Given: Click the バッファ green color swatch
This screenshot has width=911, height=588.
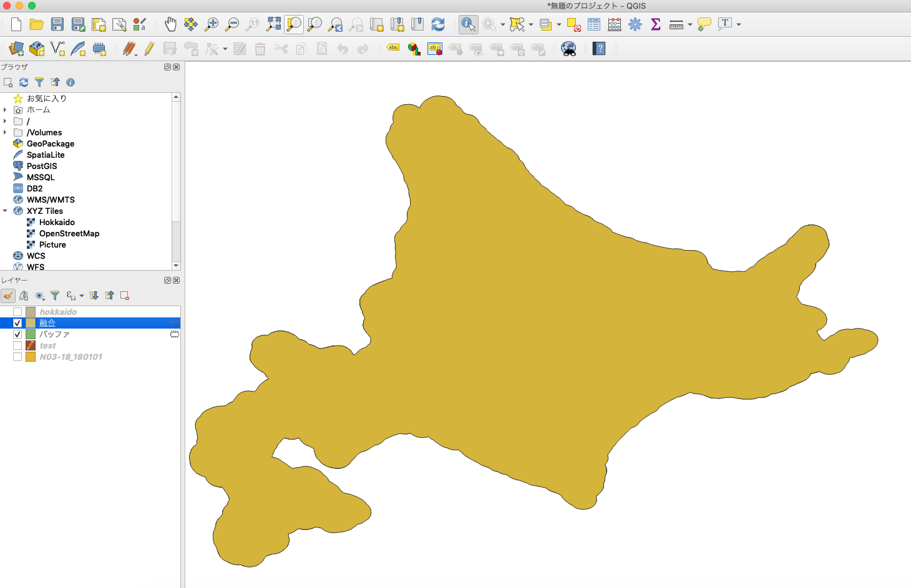Looking at the screenshot, I should click(31, 334).
